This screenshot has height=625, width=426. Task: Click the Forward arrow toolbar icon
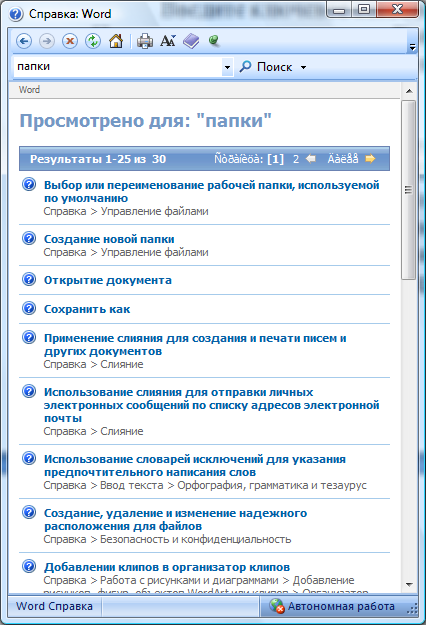click(47, 41)
